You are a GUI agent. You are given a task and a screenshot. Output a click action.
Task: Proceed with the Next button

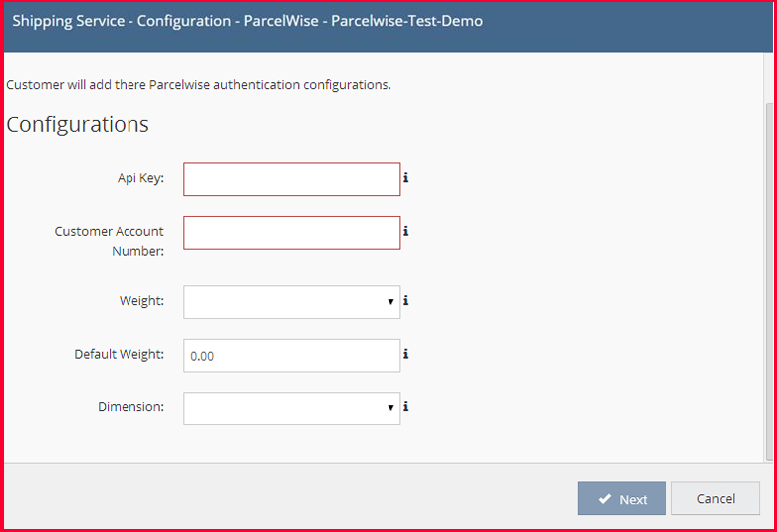(622, 498)
